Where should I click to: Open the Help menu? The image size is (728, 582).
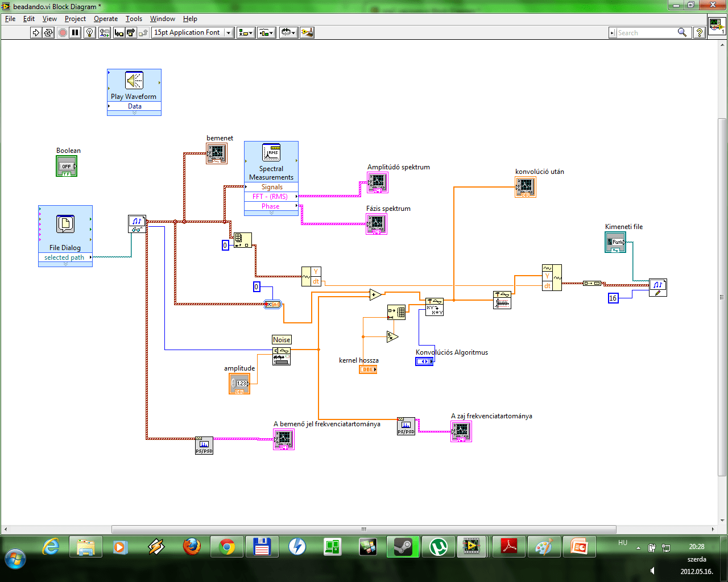[x=190, y=19]
